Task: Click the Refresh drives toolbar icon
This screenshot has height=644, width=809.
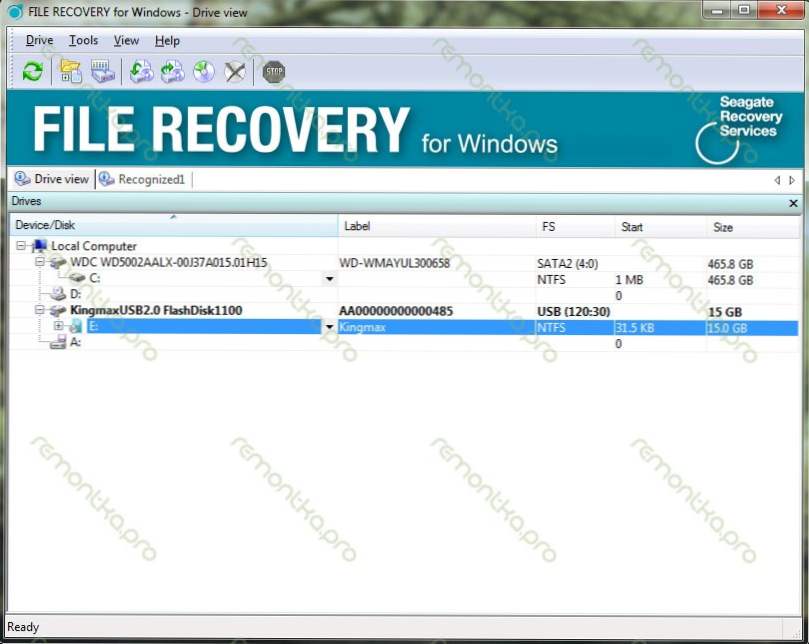Action: click(x=33, y=71)
